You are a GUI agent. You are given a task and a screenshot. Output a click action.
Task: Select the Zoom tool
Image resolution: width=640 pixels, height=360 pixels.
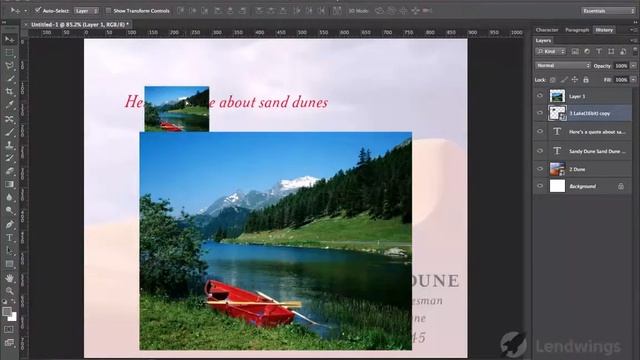pos(9,291)
